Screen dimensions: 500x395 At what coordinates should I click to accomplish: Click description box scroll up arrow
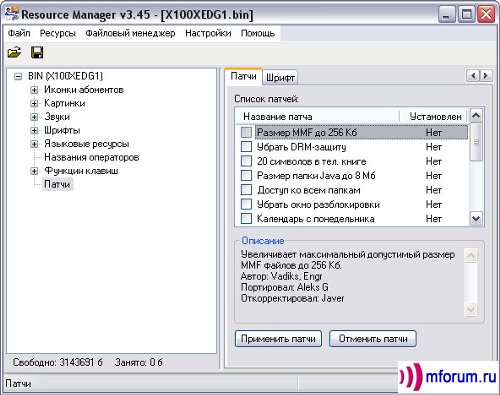point(471,256)
